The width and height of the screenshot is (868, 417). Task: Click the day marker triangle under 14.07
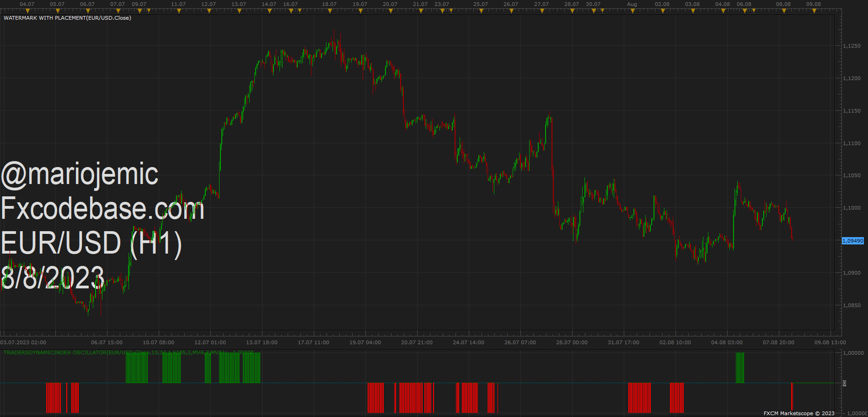(269, 11)
